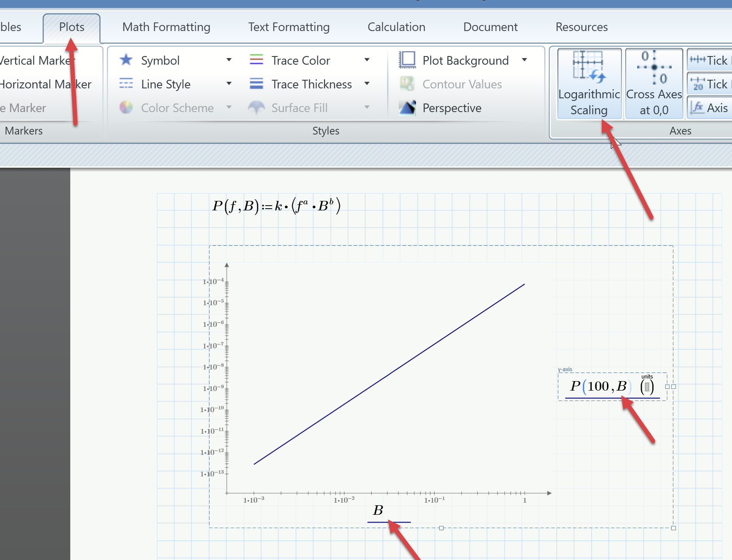Click the Plot Background icon
The image size is (732, 560).
[x=407, y=60]
